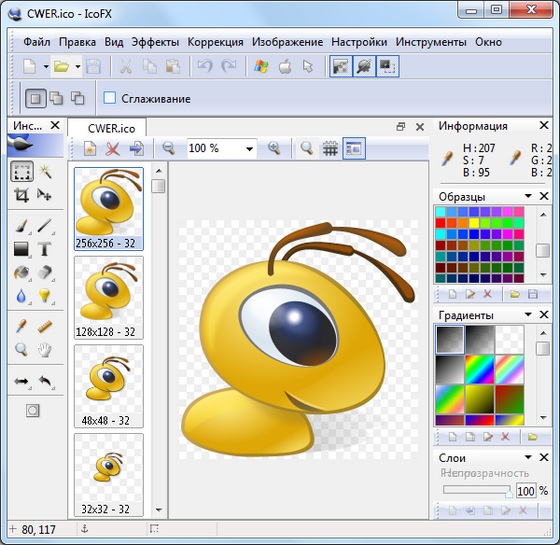Click the cursor arrow toolbar icon
Viewport: 560px width, 545px height.
308,66
